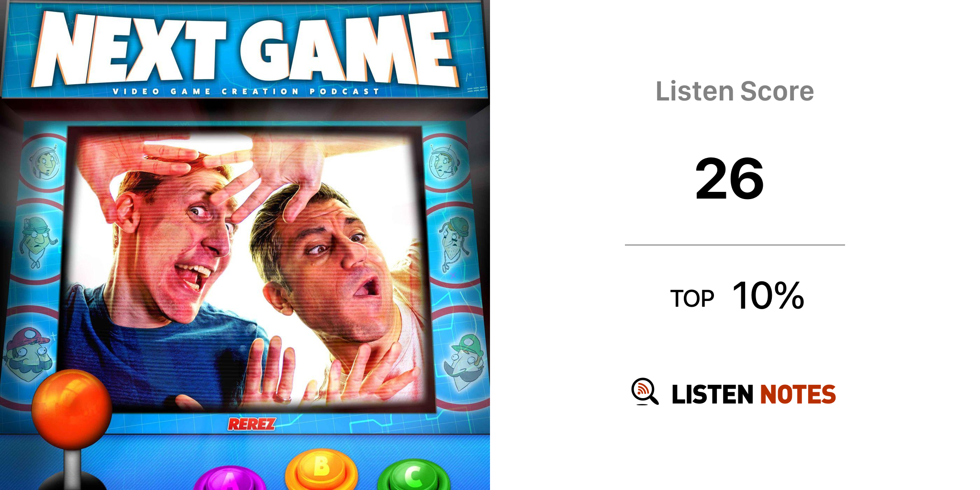
Task: Click the orange joystick ball
Action: tap(72, 410)
